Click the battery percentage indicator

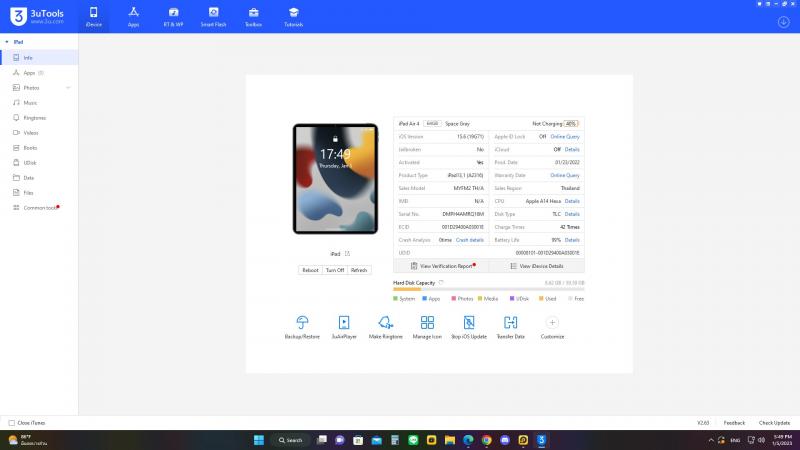tap(571, 124)
